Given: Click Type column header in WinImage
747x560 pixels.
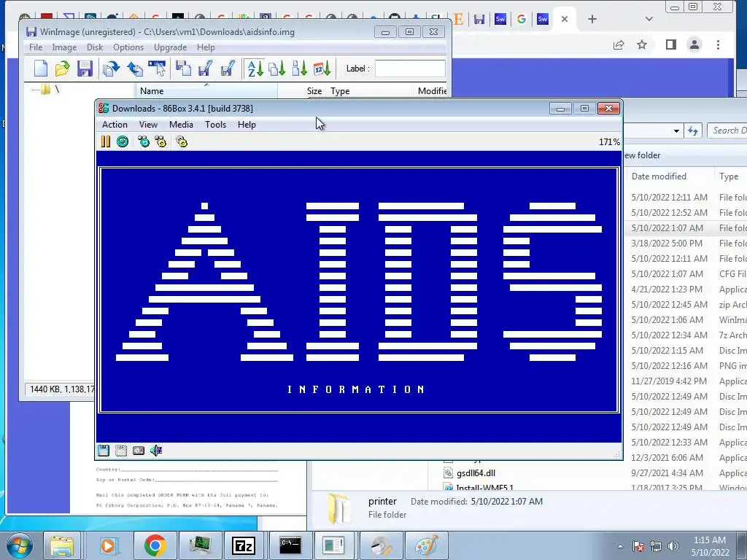Looking at the screenshot, I should [x=370, y=91].
